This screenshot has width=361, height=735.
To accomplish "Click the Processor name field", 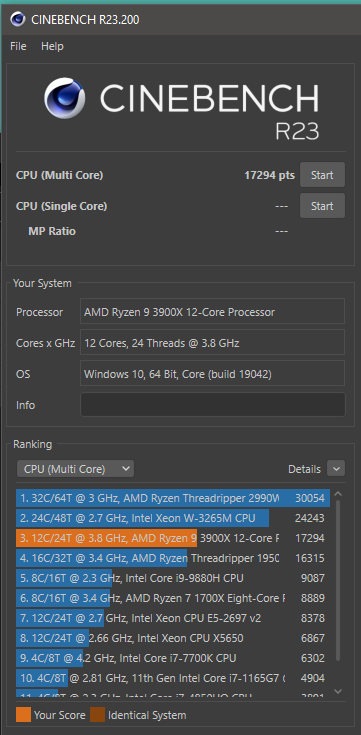I will point(212,312).
